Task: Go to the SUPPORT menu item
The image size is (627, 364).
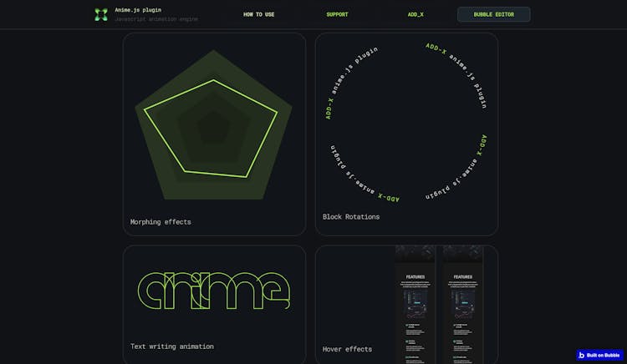Action: (337, 14)
